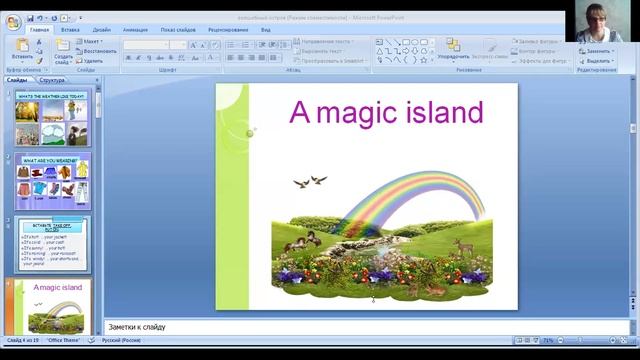Screen dimensions: 640x360
Task: Open the Показ слайдов ribbon tab
Action: point(178,30)
